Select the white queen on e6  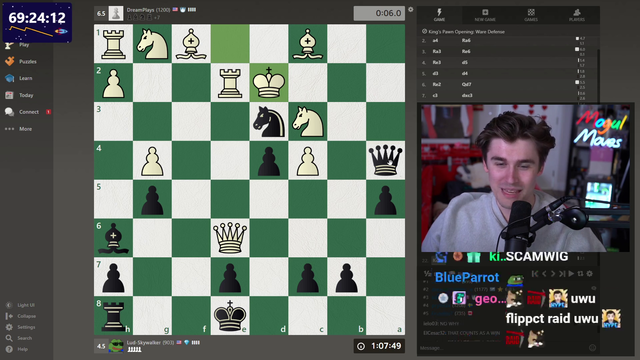pyautogui.click(x=230, y=238)
